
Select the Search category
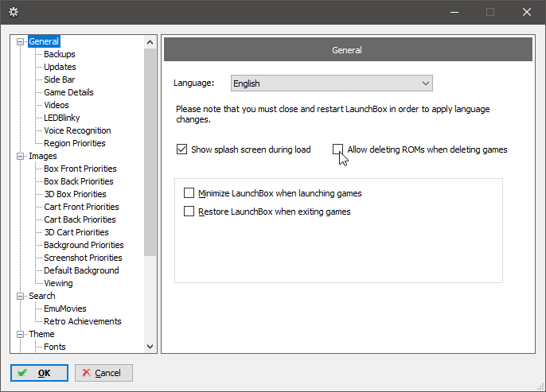[x=42, y=296]
